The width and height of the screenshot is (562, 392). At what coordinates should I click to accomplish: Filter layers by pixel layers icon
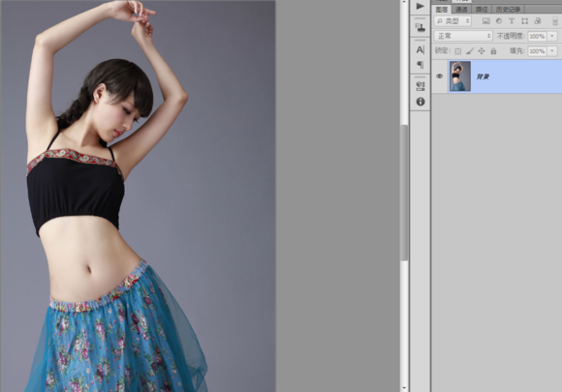tap(486, 21)
